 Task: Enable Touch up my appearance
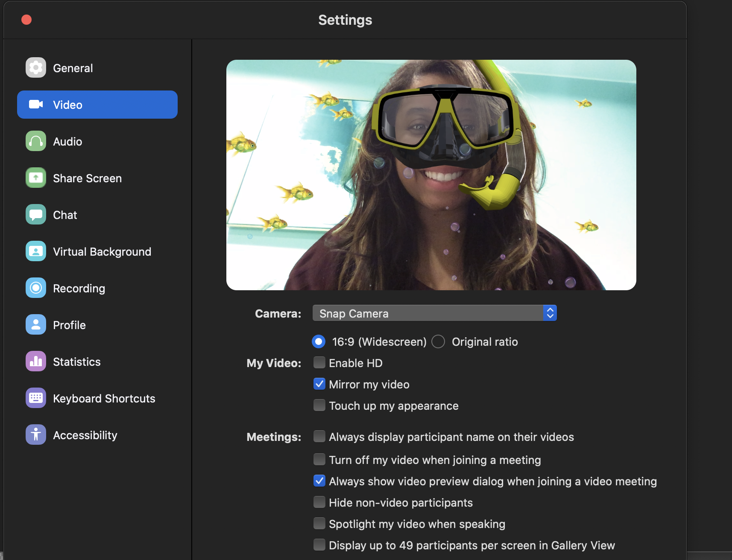[319, 405]
